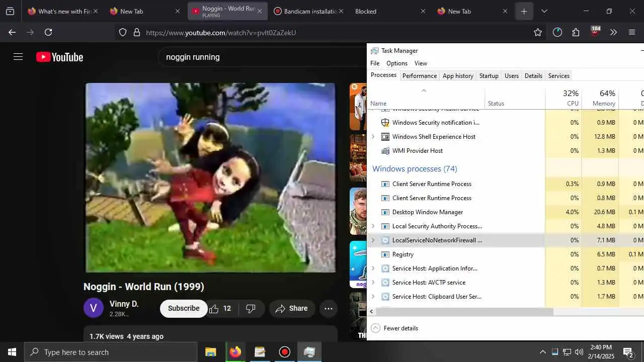644x362 pixels.
Task: Open the Windows Start button
Action: [12, 352]
